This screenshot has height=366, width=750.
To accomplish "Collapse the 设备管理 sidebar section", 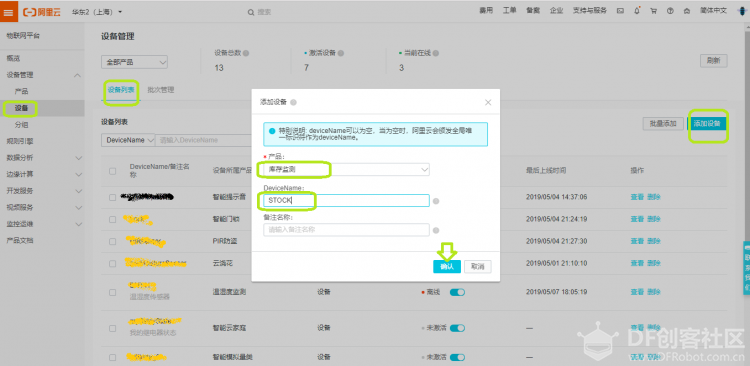I will pyautogui.click(x=77, y=76).
